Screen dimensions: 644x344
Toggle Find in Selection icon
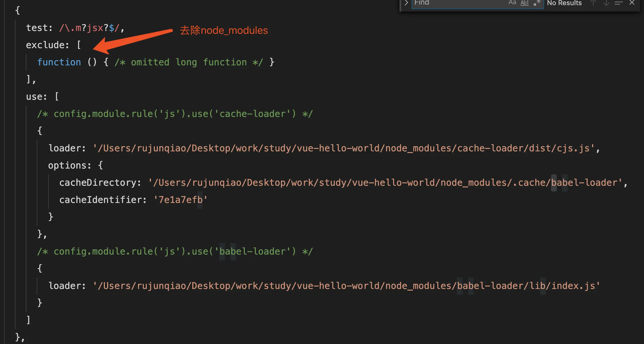(x=618, y=3)
